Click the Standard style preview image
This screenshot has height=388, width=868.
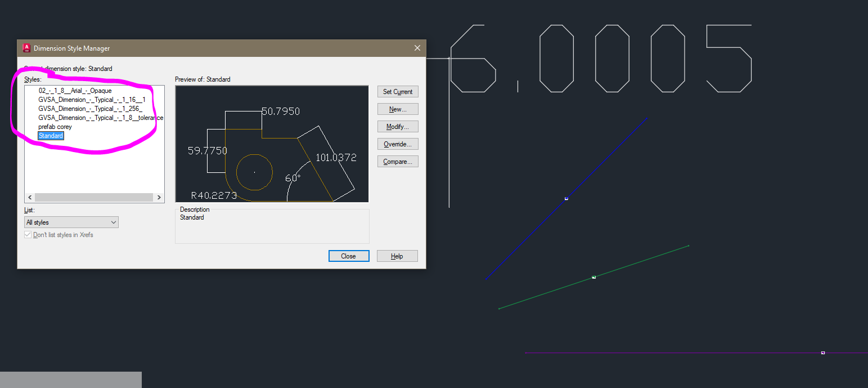272,144
